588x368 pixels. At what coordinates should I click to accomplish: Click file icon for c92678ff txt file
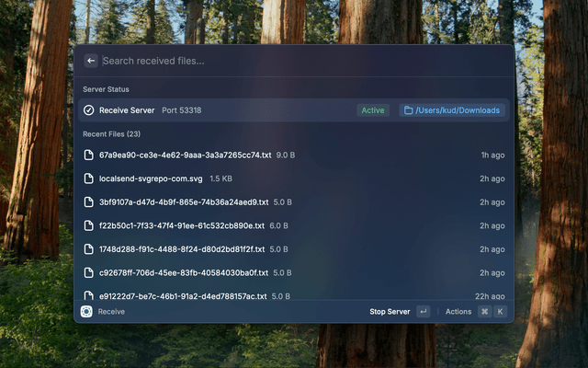coord(89,273)
